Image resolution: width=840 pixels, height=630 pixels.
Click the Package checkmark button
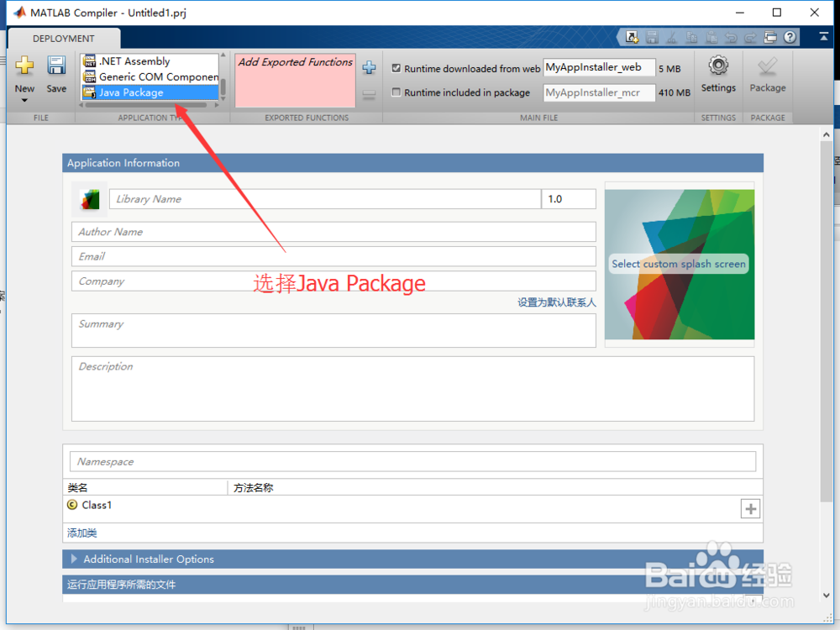768,75
